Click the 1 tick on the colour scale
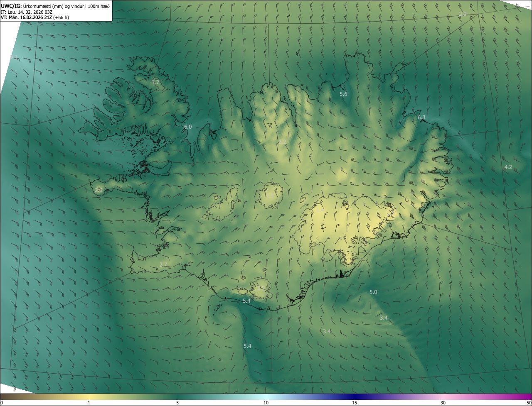Image resolution: width=532 pixels, height=406 pixels. point(89,403)
